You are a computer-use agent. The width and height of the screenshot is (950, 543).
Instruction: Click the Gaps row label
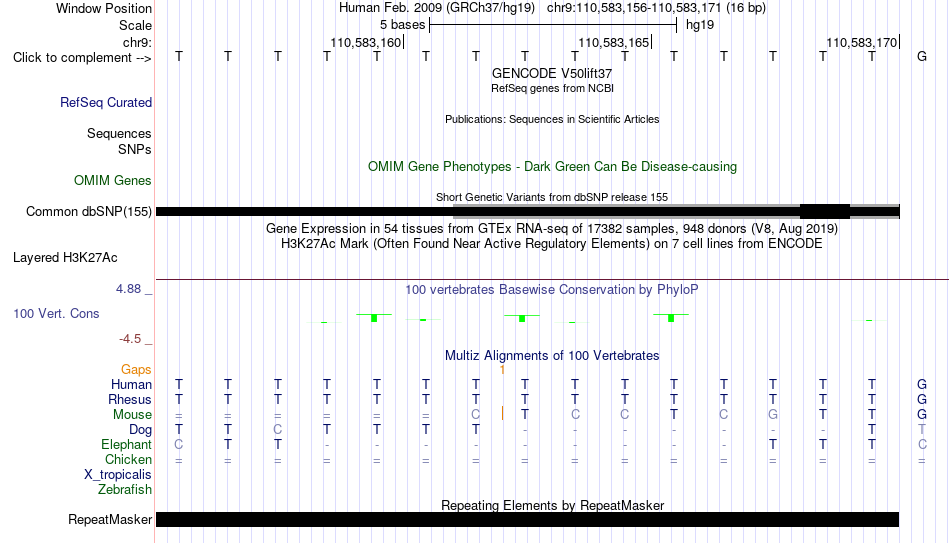[x=136, y=370]
